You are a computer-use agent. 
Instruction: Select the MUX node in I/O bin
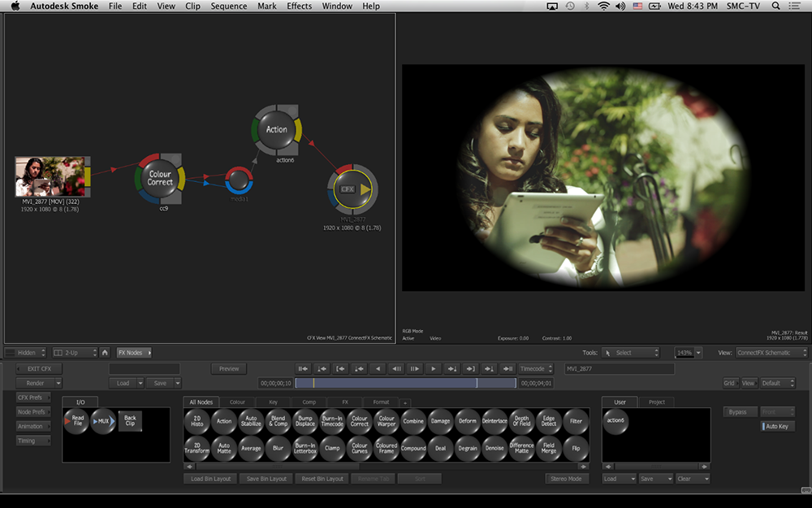click(103, 421)
